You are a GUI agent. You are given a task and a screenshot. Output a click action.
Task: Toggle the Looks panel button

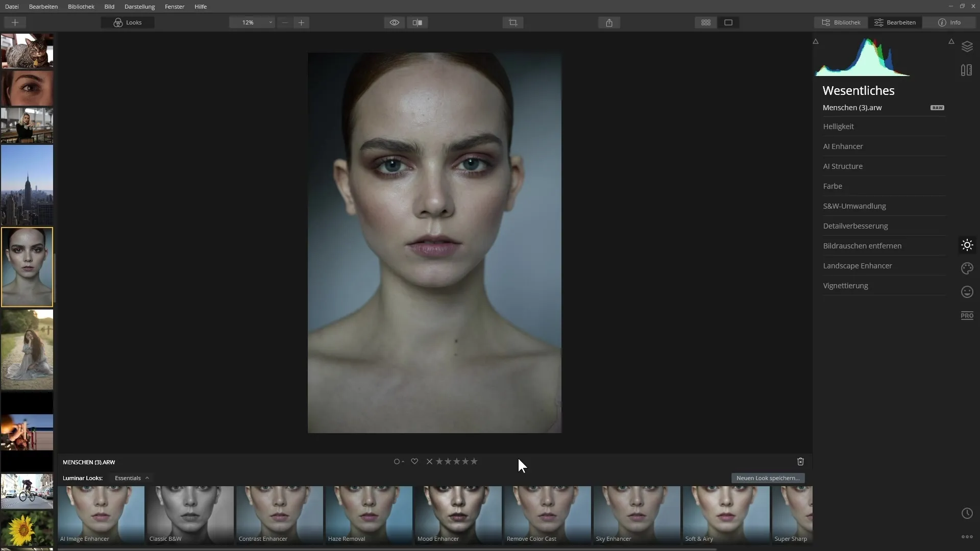(x=128, y=22)
